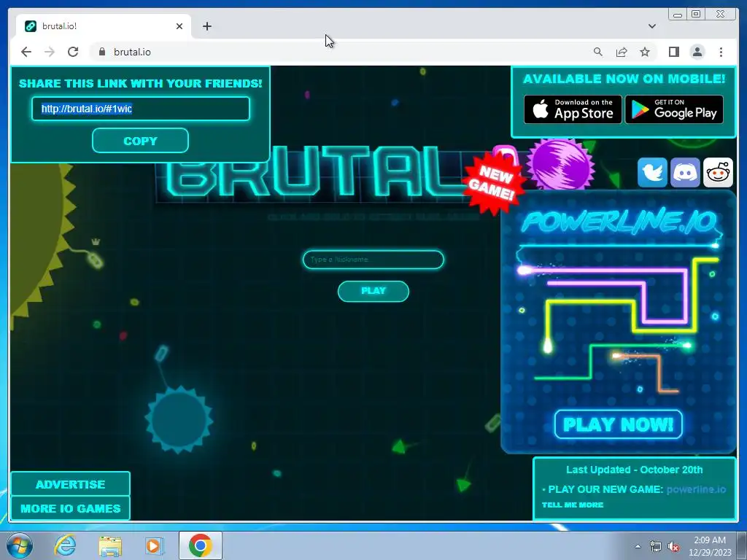Screen dimensions: 747x560
Task: Click the address bar URL brutal.io
Action: point(132,52)
